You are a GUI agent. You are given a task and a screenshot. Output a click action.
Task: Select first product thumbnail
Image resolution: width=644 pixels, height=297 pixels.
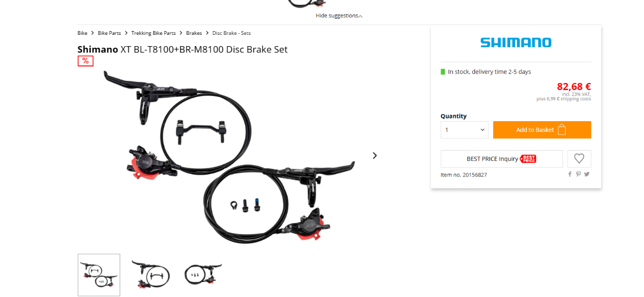click(x=99, y=274)
